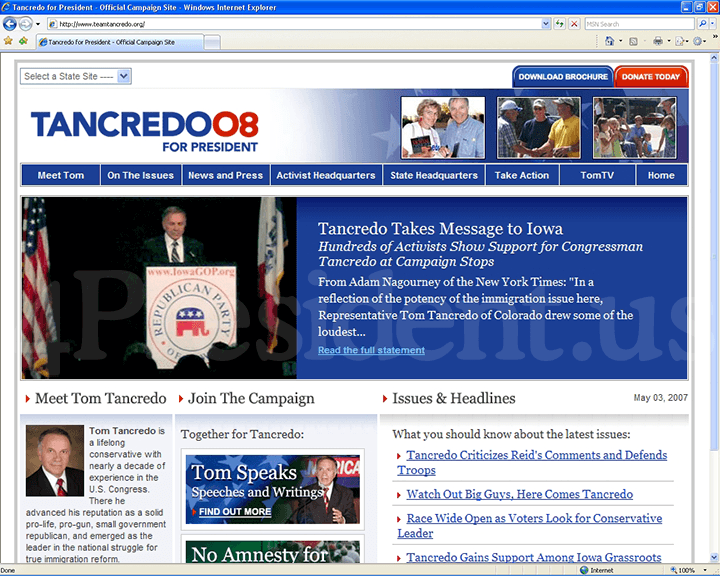Open the Meet Tom menu item

pos(61,175)
